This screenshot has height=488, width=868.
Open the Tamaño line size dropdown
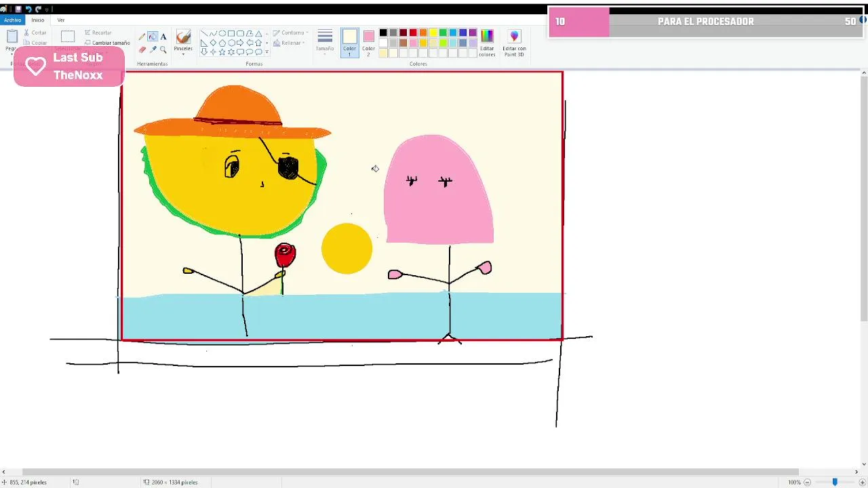pyautogui.click(x=325, y=41)
